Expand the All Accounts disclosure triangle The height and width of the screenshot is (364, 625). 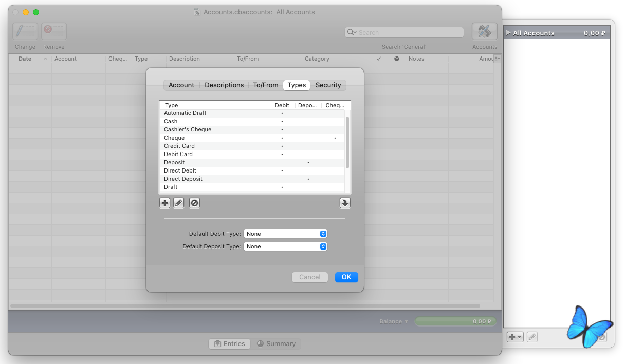508,33
